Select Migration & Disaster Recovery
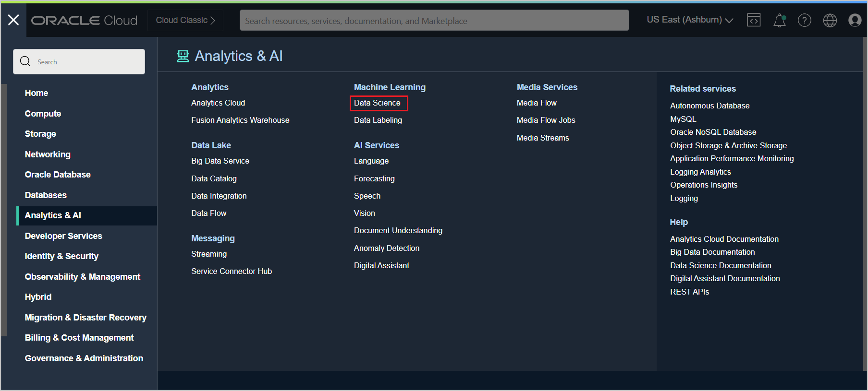Screen dimensions: 868x391 (86, 318)
